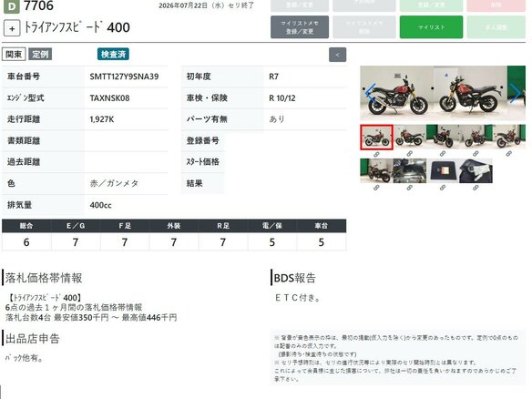
Task: Click the R足 score 7
Action: click(223, 242)
